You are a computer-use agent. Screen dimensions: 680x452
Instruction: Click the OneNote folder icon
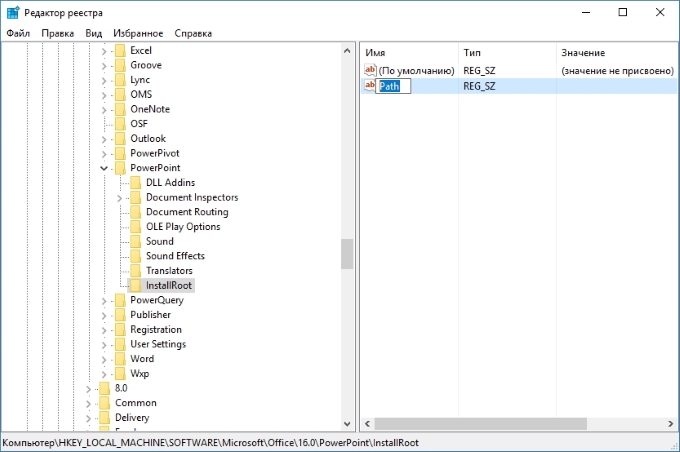click(x=120, y=109)
